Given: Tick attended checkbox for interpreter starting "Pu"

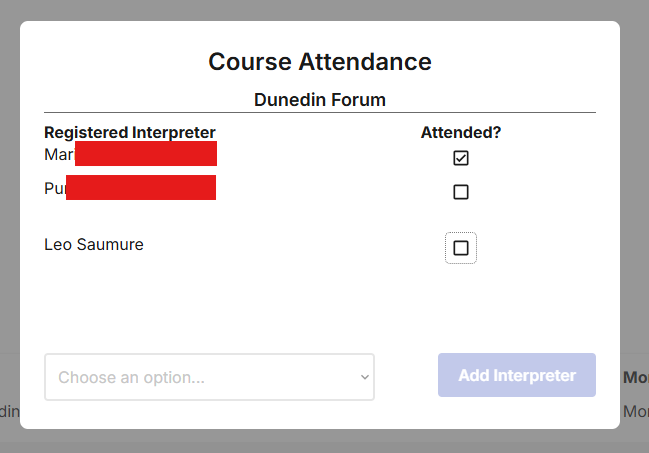Looking at the screenshot, I should [x=461, y=192].
